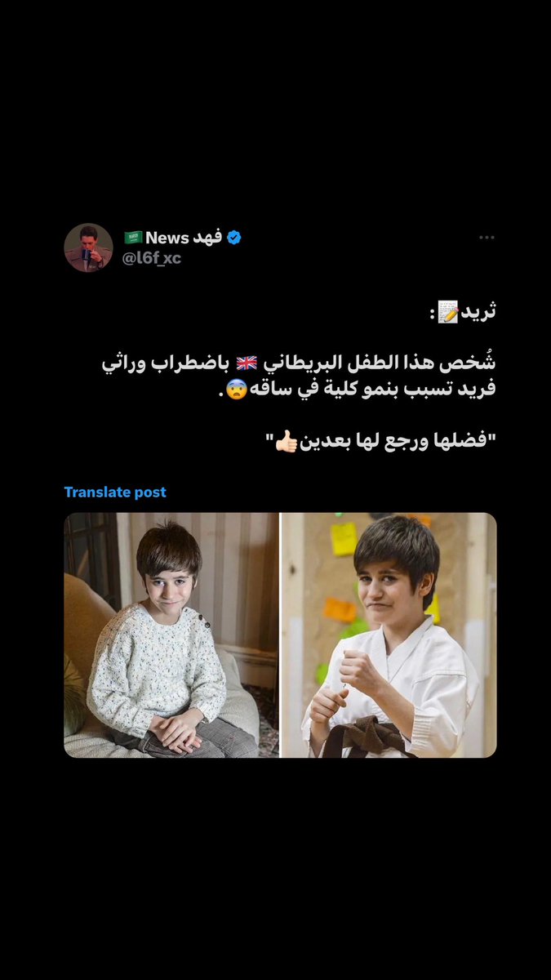Click the word ثريد heading text

pos(479,311)
